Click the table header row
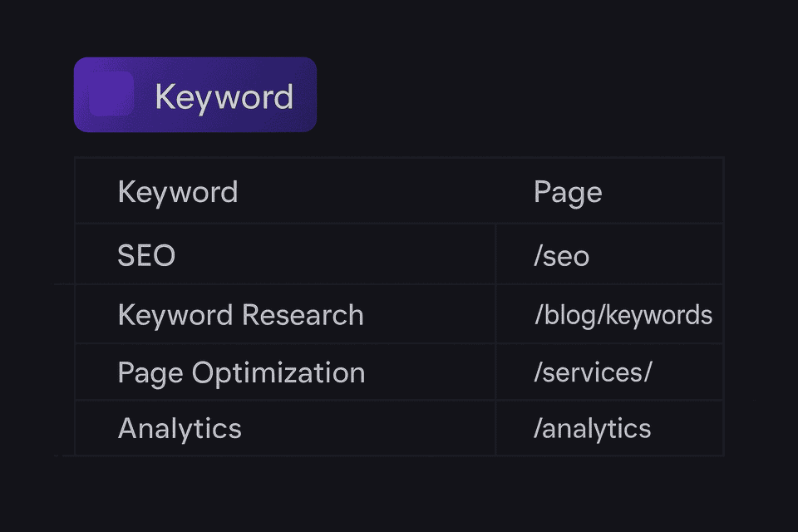Screen dimensions: 798x532 tap(399, 191)
